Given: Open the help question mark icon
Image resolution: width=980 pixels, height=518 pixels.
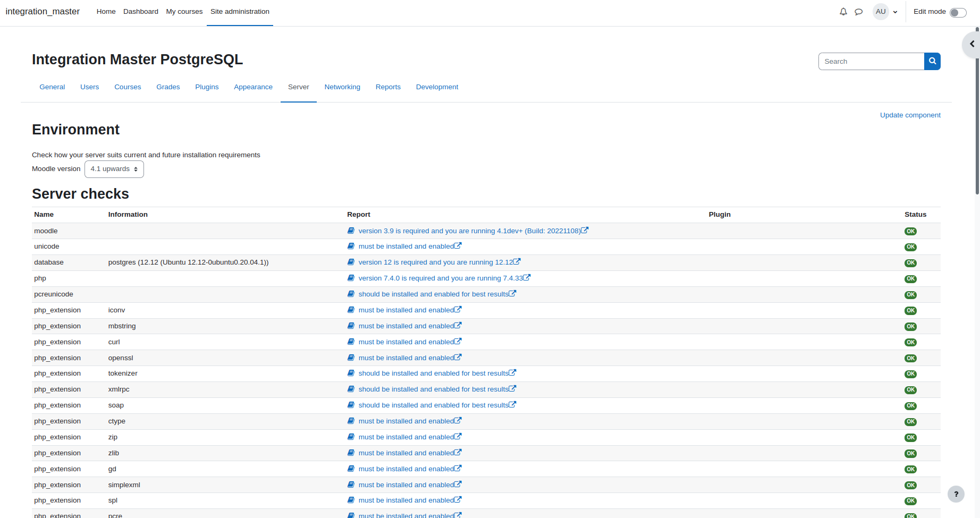Looking at the screenshot, I should pos(956,494).
